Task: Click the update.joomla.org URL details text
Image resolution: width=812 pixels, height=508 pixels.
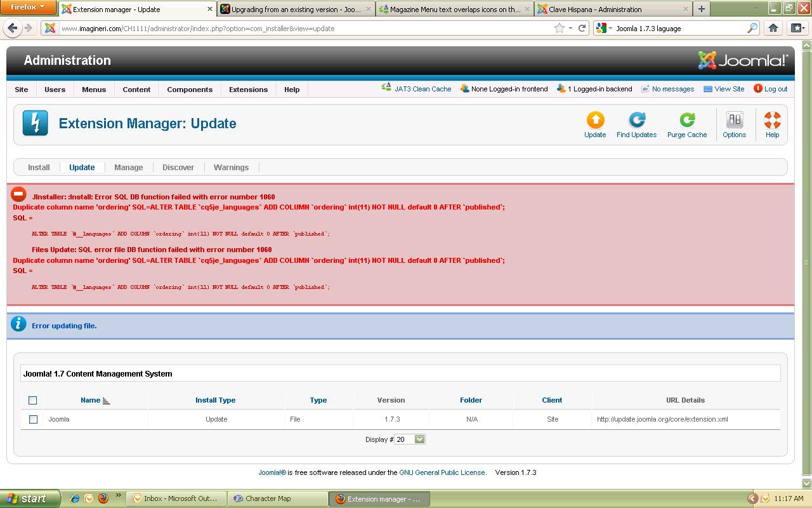Action: point(662,419)
